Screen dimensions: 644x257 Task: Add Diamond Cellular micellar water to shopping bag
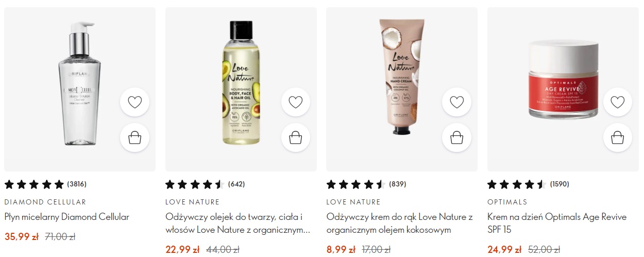tap(134, 138)
